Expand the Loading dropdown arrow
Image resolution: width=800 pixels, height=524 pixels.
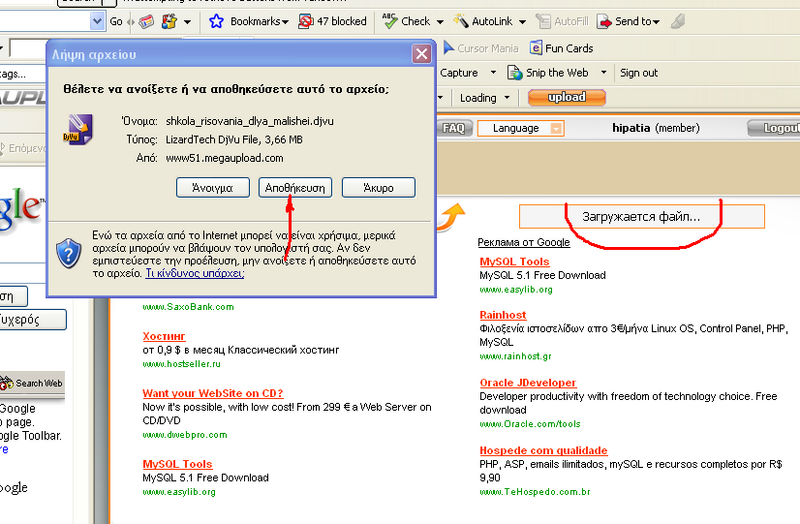pyautogui.click(x=507, y=97)
